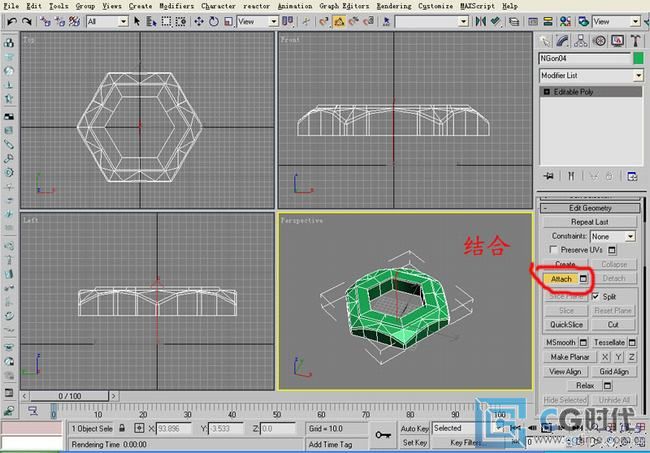Open the Attach List settings box
The height and width of the screenshot is (453, 650).
583,279
